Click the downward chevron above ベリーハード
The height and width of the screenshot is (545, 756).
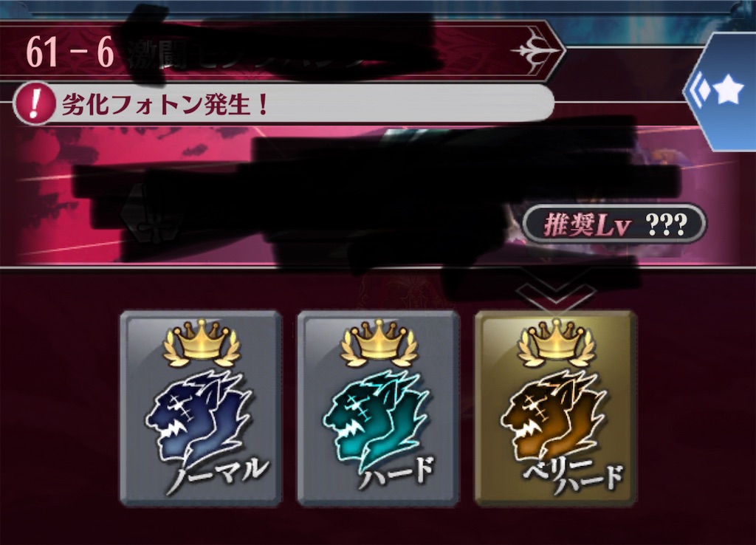pos(555,294)
